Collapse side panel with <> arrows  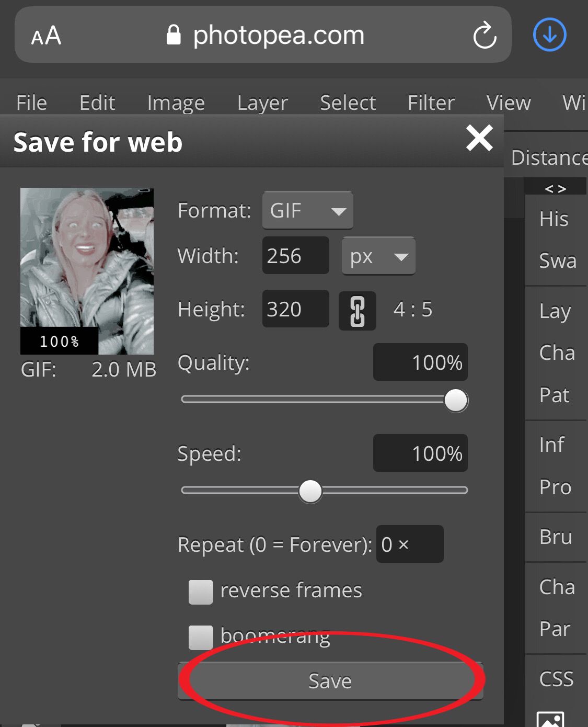pos(555,188)
